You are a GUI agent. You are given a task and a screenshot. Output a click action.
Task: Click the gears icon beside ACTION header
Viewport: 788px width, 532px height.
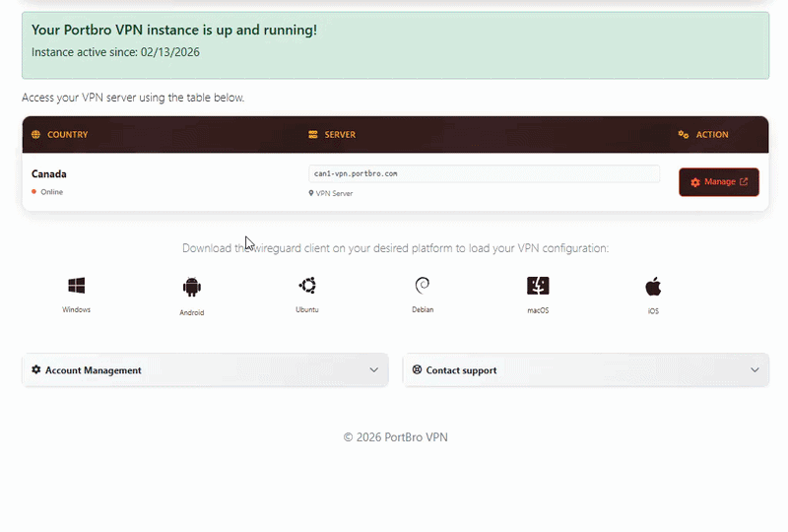[684, 134]
